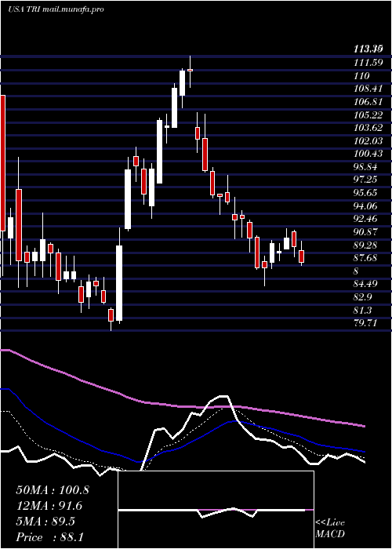Screen dimensions: 392x549
Task: Select the 87.68 price axis label
Action: 366,258
